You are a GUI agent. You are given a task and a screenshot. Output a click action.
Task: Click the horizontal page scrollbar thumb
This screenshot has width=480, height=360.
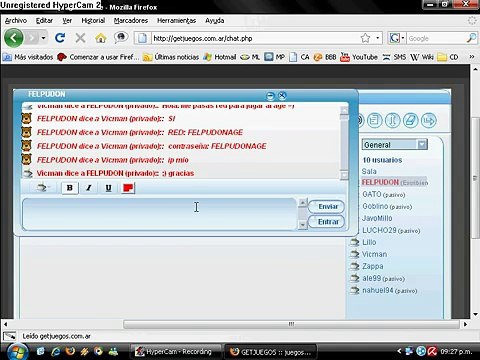(x=291, y=324)
